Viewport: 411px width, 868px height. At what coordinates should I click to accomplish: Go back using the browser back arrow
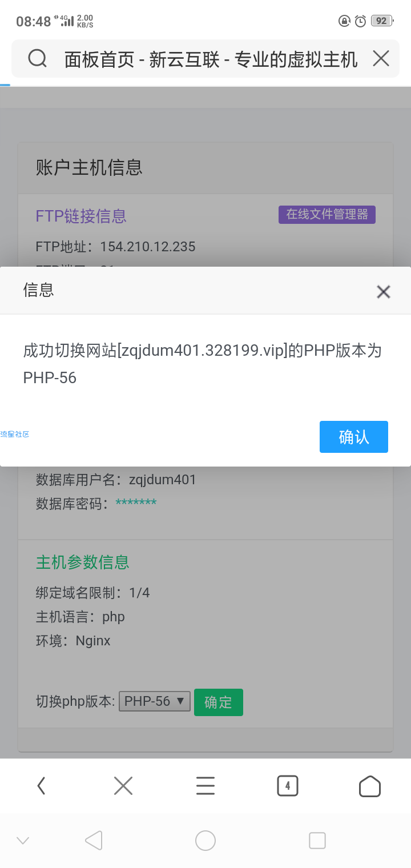pos(41,786)
